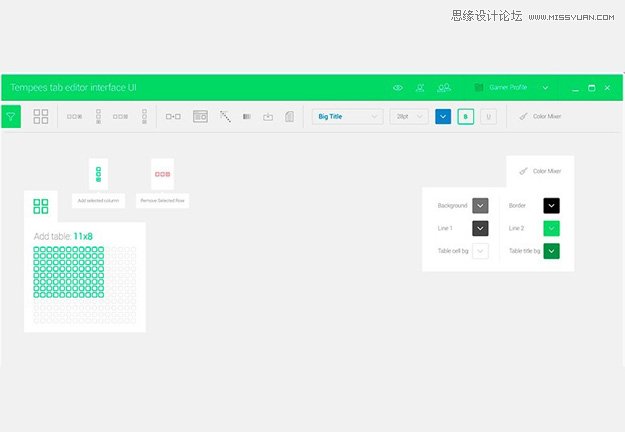Click the toolbar Color Mixer brush icon
Image resolution: width=625 pixels, height=432 pixels.
pyautogui.click(x=524, y=116)
